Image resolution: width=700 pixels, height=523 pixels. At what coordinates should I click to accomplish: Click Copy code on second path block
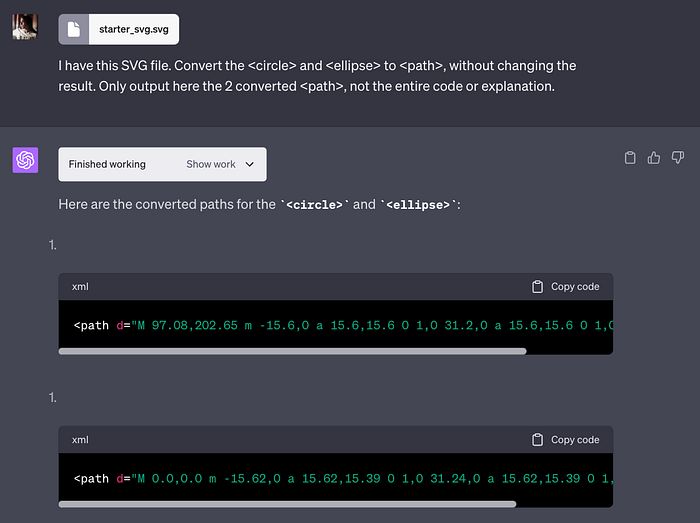tap(574, 440)
